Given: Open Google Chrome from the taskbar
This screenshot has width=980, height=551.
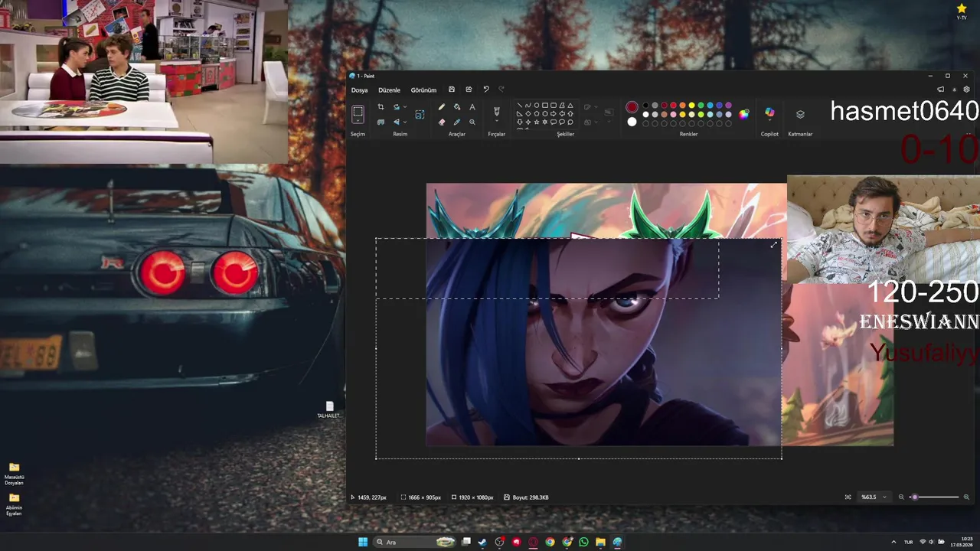Looking at the screenshot, I should point(550,542).
